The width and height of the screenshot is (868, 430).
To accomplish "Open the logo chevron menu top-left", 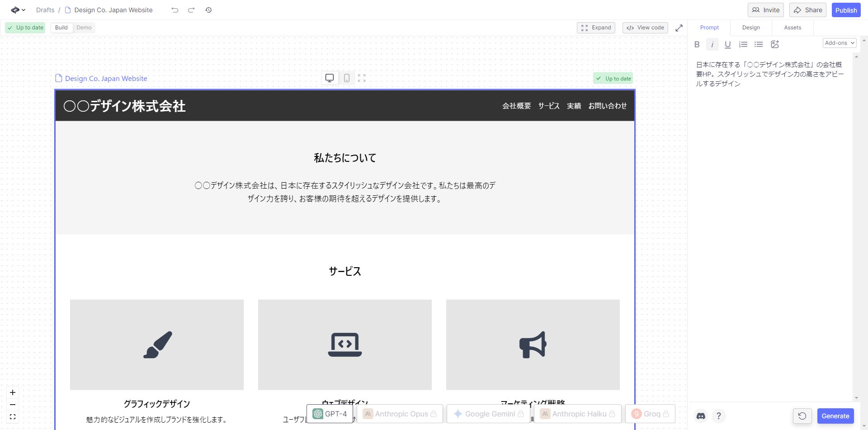I will [x=17, y=9].
